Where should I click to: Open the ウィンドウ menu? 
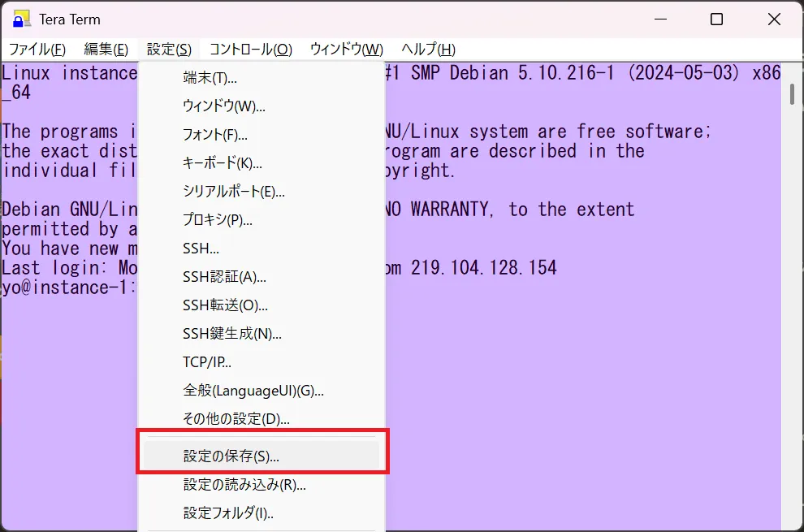coord(344,49)
